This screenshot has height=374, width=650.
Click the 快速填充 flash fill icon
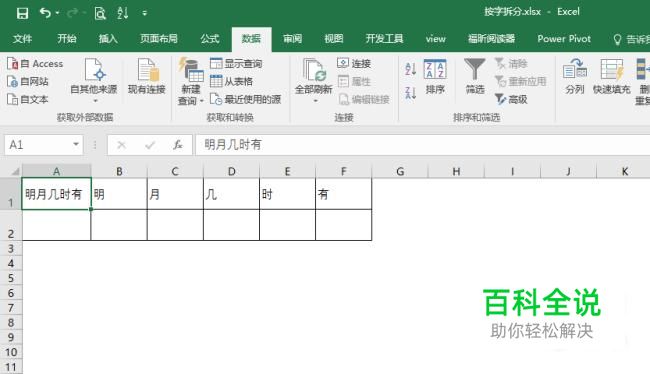coord(611,69)
